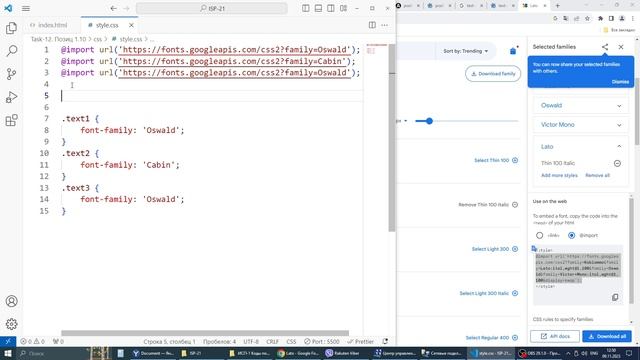Choose the <link> embed radio option
640x360 pixels.
[x=540, y=236]
